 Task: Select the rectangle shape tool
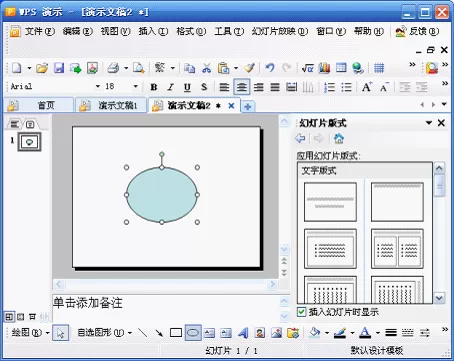(x=176, y=333)
